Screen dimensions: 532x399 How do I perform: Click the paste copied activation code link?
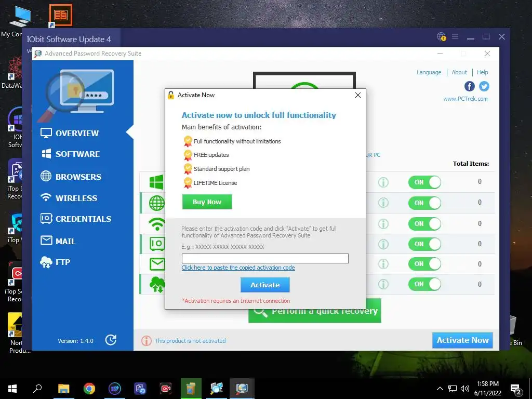[238, 268]
